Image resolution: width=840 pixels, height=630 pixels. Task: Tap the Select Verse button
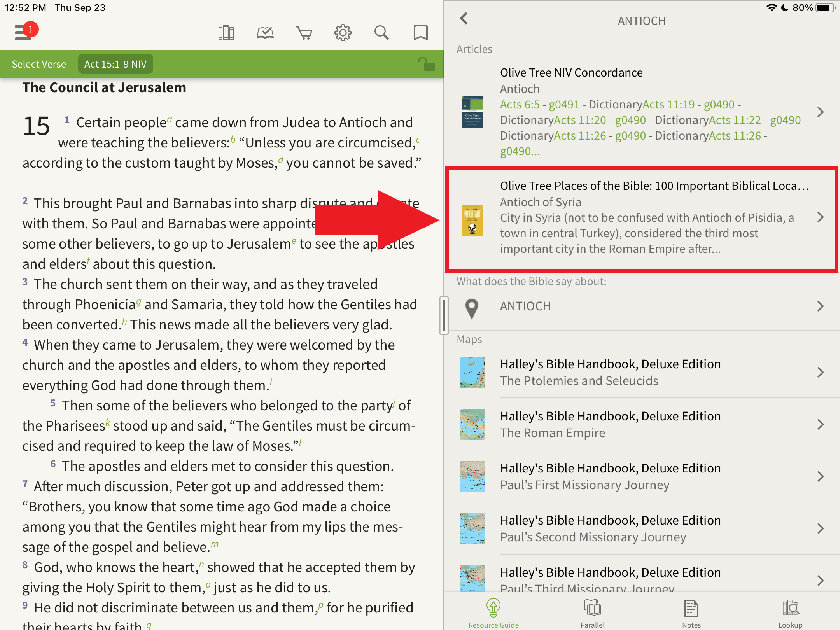tap(39, 64)
